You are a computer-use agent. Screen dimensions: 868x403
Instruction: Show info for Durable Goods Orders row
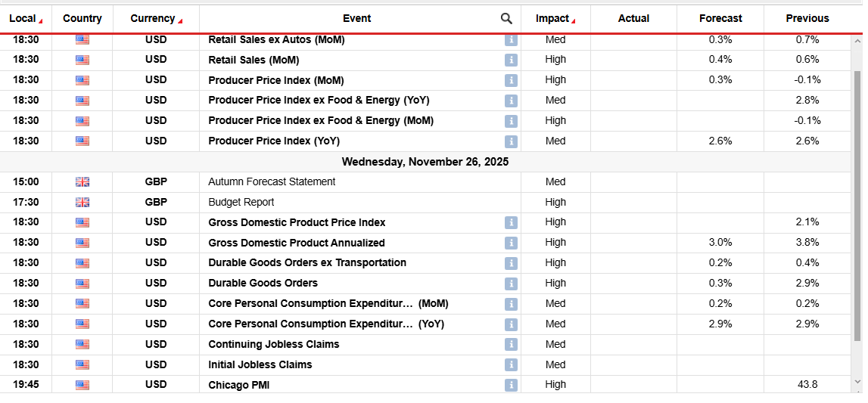pyautogui.click(x=511, y=284)
